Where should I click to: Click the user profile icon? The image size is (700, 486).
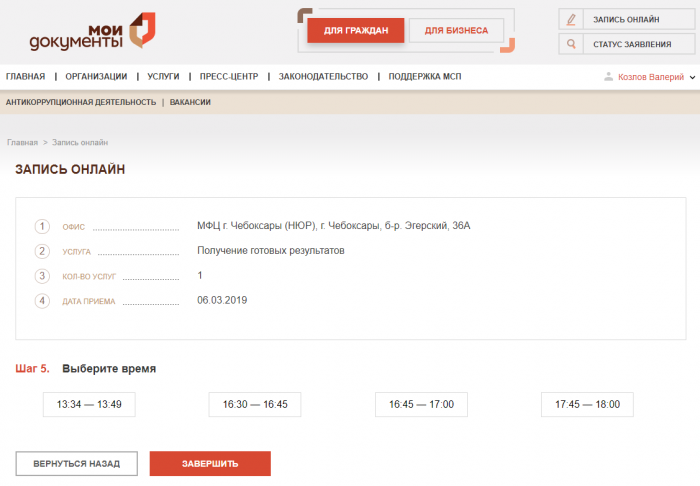pyautogui.click(x=608, y=77)
